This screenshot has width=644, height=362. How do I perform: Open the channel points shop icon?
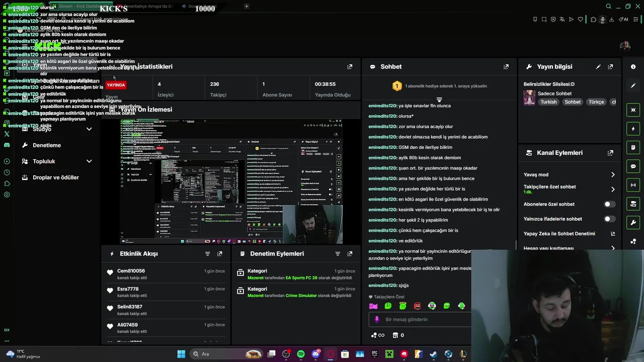[x=395, y=335]
